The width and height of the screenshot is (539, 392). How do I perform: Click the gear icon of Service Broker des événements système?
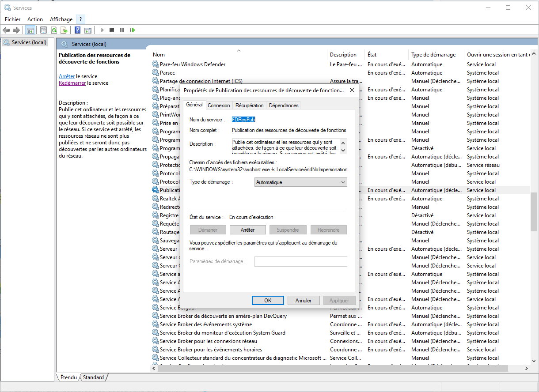pyautogui.click(x=155, y=324)
